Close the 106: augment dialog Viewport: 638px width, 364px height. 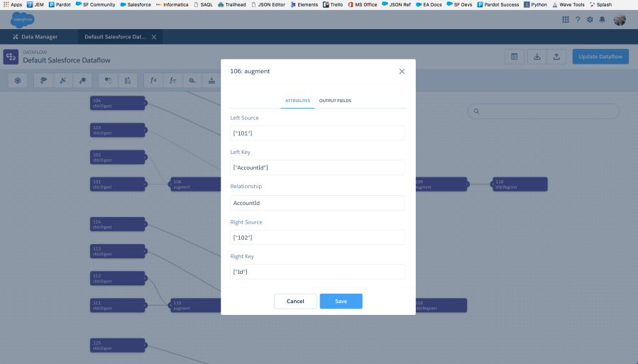[402, 72]
